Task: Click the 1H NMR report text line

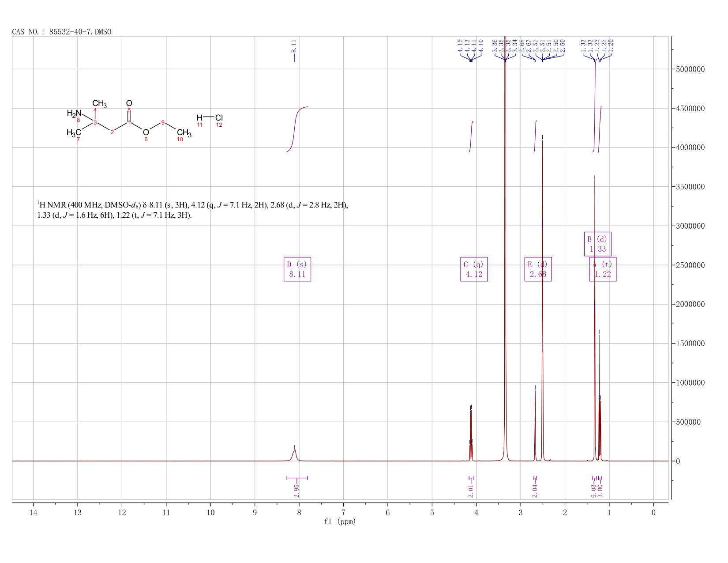Action: 193,210
